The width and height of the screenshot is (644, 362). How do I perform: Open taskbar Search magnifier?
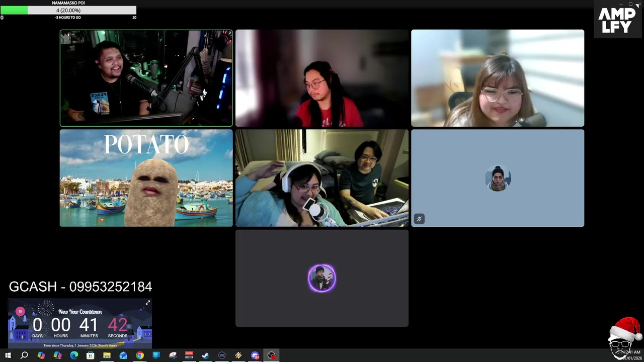pyautogui.click(x=24, y=355)
